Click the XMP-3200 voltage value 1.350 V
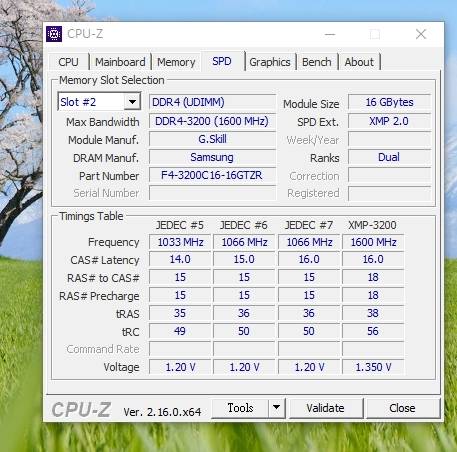This screenshot has height=452, width=457. coord(373,367)
